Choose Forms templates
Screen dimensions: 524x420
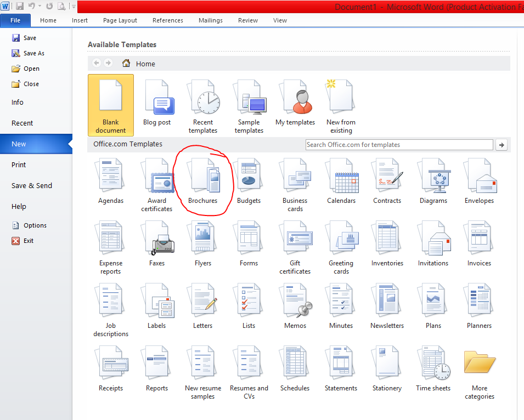(x=249, y=243)
